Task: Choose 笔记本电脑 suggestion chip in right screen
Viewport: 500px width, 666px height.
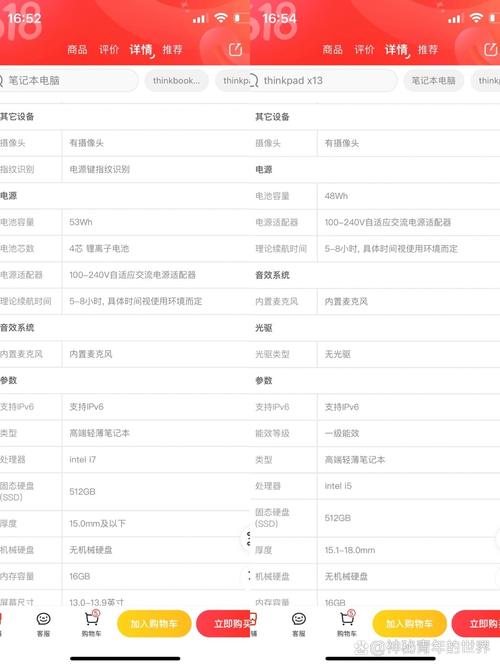Action: click(434, 80)
